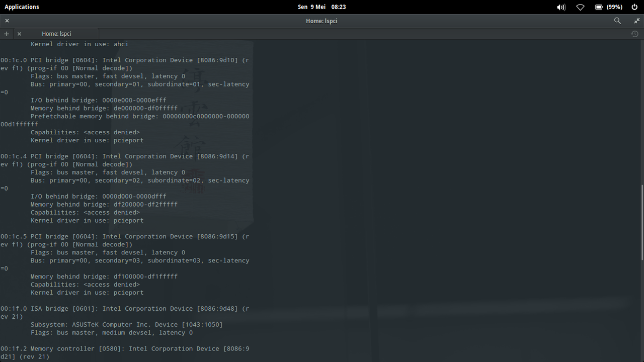Screen dimensions: 644x362
Task: Close the Home: lspci tab
Action: [19, 34]
